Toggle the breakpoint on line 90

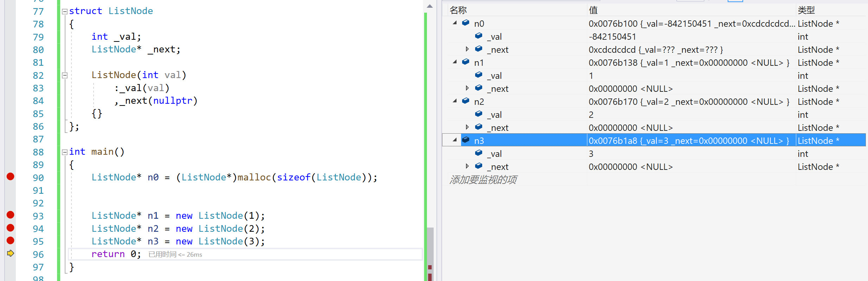11,177
